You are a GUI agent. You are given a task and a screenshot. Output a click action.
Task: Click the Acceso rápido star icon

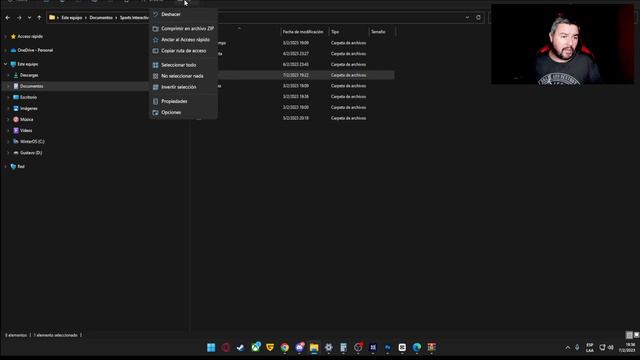point(13,36)
